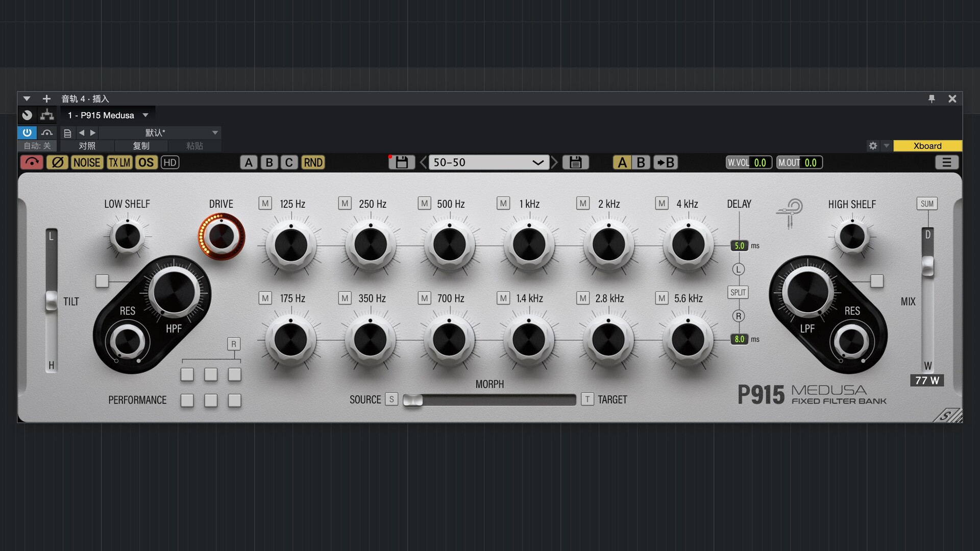The image size is (980, 551).
Task: Click the 复制 menu item
Action: pos(141,146)
